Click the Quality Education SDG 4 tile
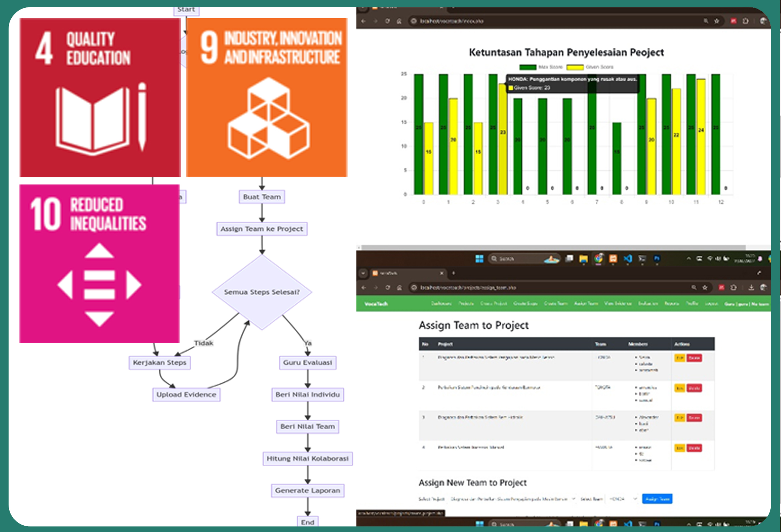This screenshot has height=532, width=781. [100, 98]
